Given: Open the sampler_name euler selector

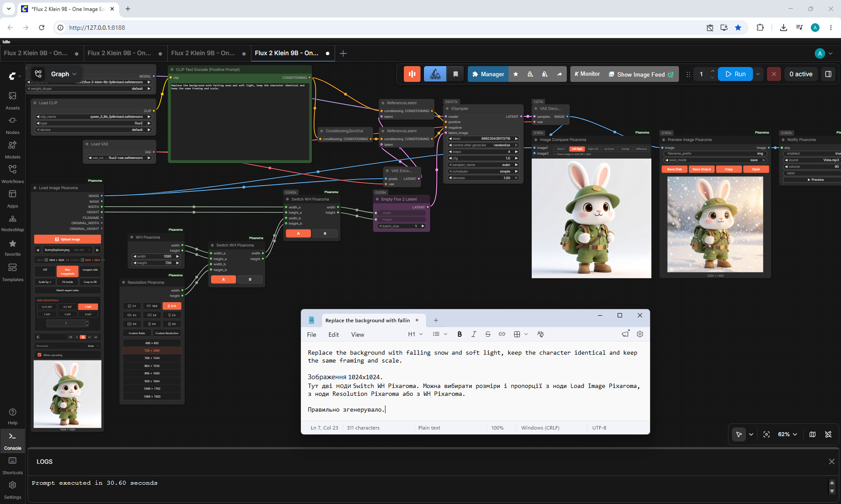Looking at the screenshot, I should (x=483, y=165).
